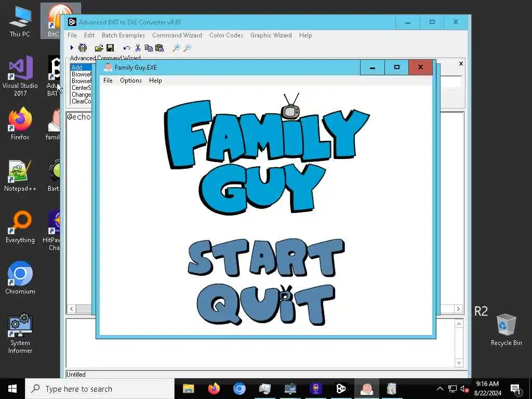Open the Notepad++ desktop shortcut

20,176
